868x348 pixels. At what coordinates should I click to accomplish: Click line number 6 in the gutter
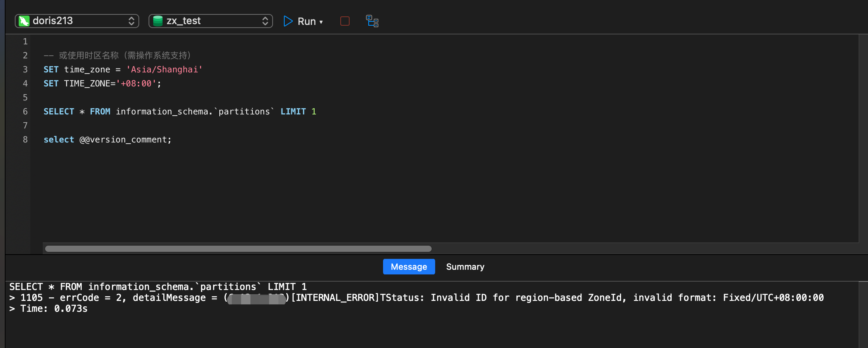pyautogui.click(x=25, y=112)
